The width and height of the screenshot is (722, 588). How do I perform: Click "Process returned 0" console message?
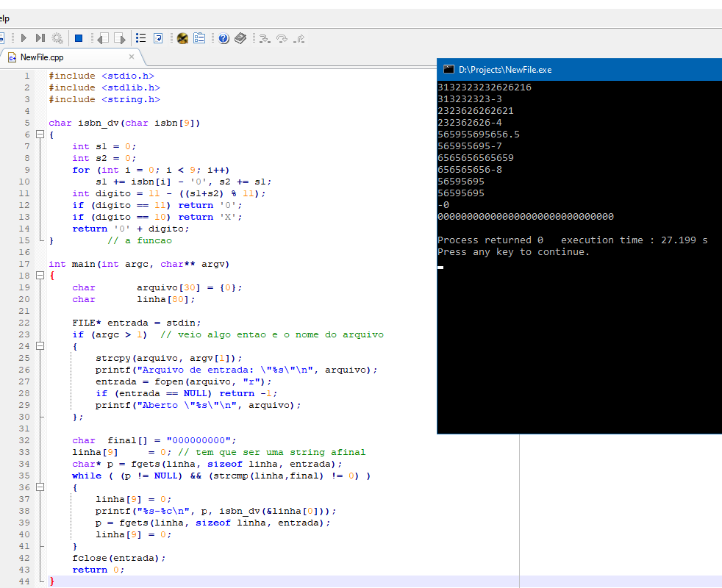click(490, 240)
